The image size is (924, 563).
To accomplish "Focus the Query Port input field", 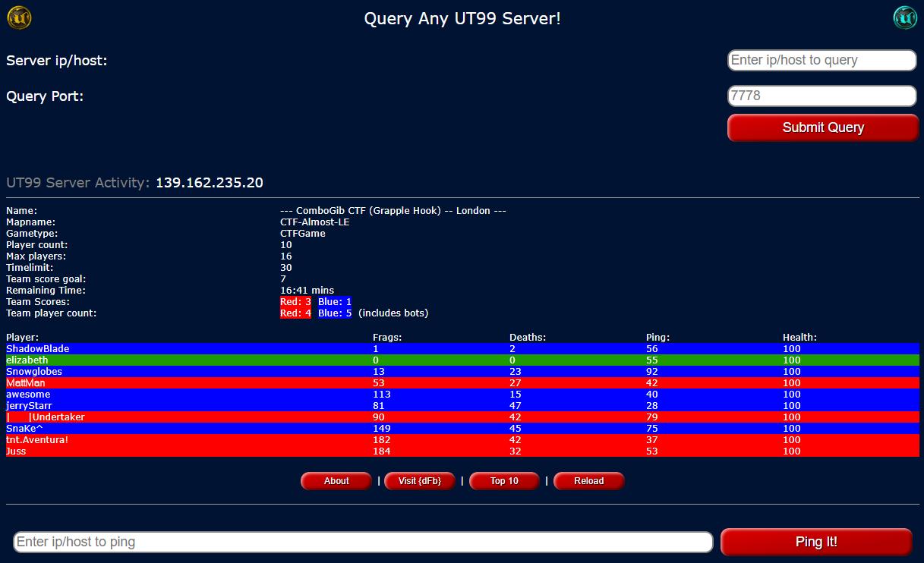I will pos(822,96).
